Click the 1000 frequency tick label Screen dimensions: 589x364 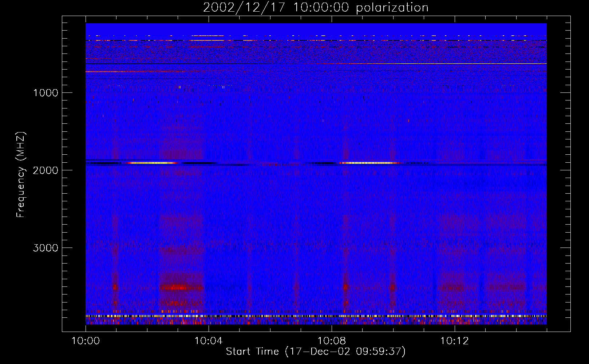click(46, 93)
